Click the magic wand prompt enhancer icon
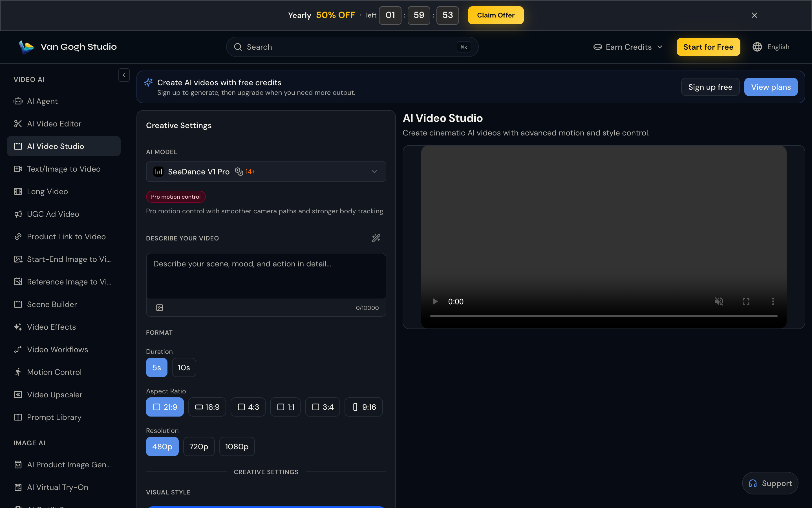The width and height of the screenshot is (812, 508). pos(376,238)
